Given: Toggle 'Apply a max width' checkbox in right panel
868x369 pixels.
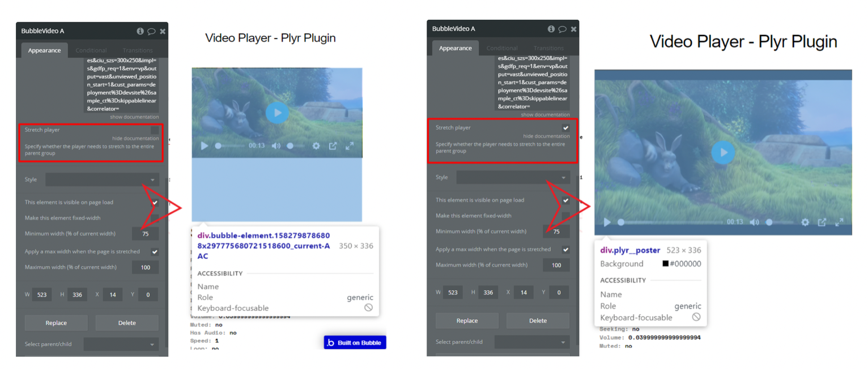Looking at the screenshot, I should (565, 250).
